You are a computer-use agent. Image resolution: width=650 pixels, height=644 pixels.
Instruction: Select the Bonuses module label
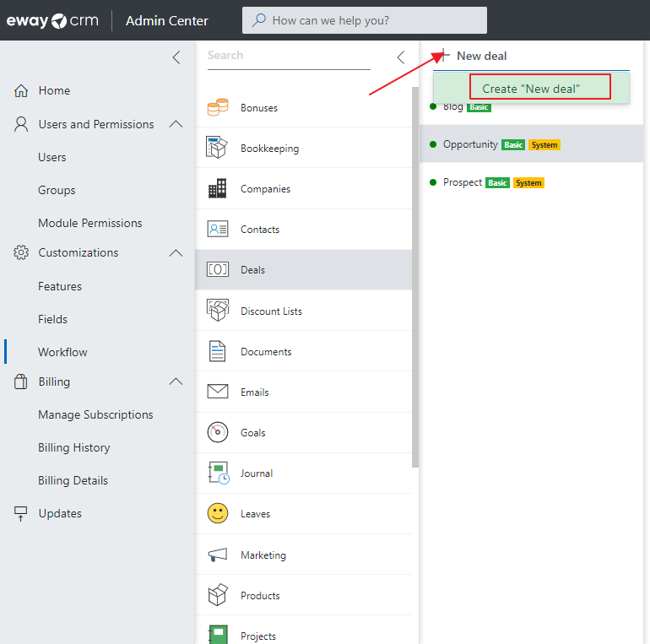259,108
